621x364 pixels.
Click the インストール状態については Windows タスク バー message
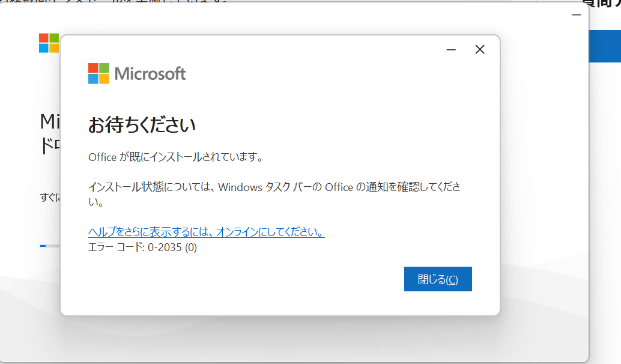[274, 194]
